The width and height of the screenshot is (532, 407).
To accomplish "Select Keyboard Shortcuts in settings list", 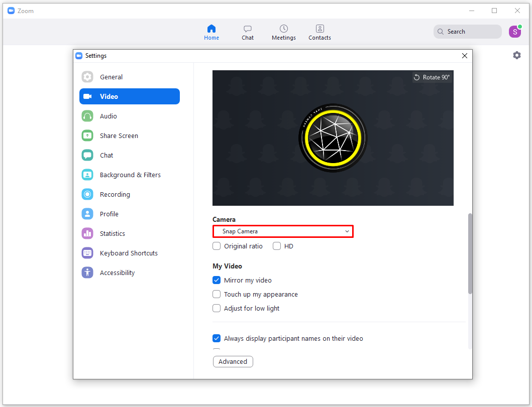I will click(x=129, y=253).
